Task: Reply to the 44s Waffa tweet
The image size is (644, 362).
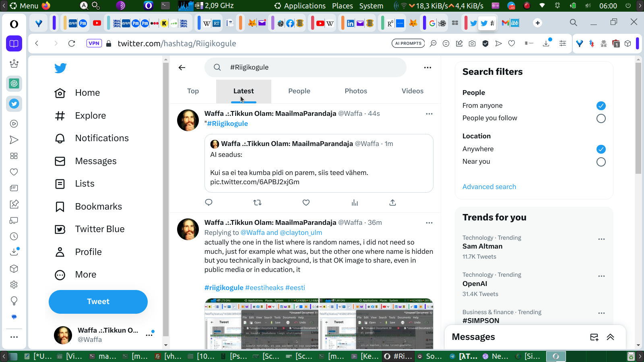Action: (x=208, y=202)
